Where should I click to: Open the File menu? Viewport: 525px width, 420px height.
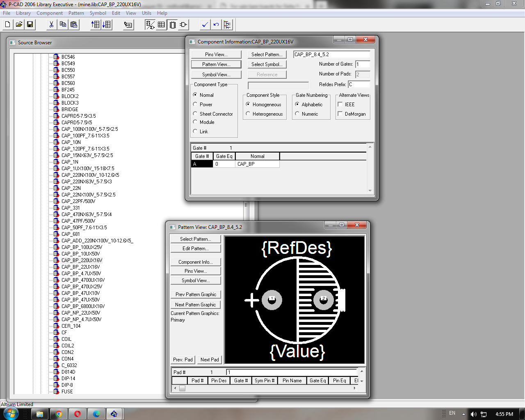point(7,13)
